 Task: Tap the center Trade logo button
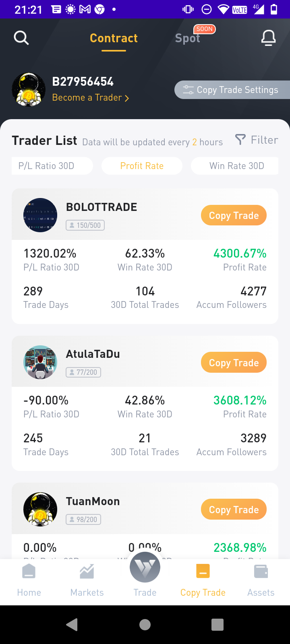click(x=145, y=567)
